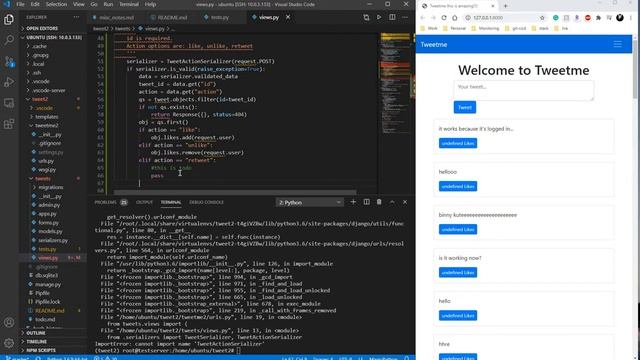Click the code minimap on the editor

pyautogui.click(x=395, y=84)
